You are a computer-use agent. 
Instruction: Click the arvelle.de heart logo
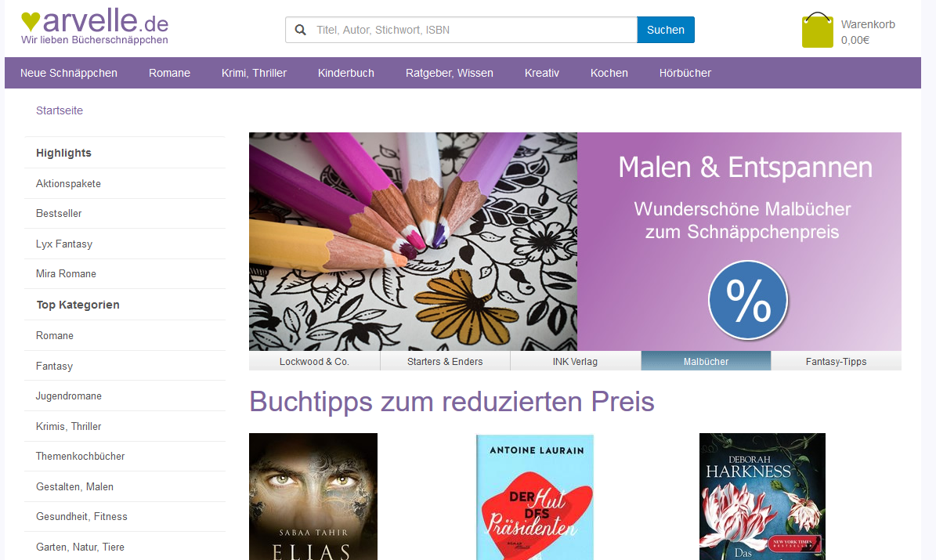(x=94, y=27)
